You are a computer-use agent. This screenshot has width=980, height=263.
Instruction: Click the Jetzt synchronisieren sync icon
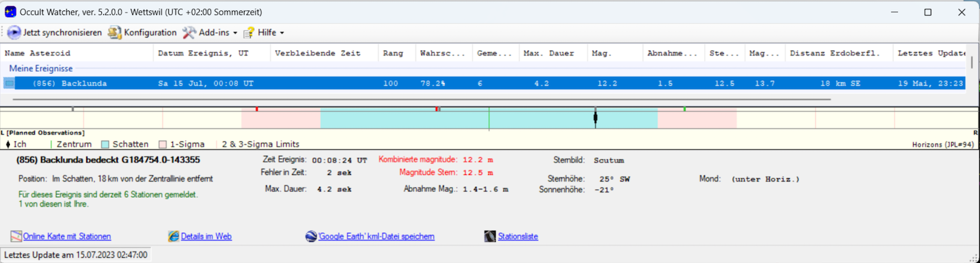point(14,32)
